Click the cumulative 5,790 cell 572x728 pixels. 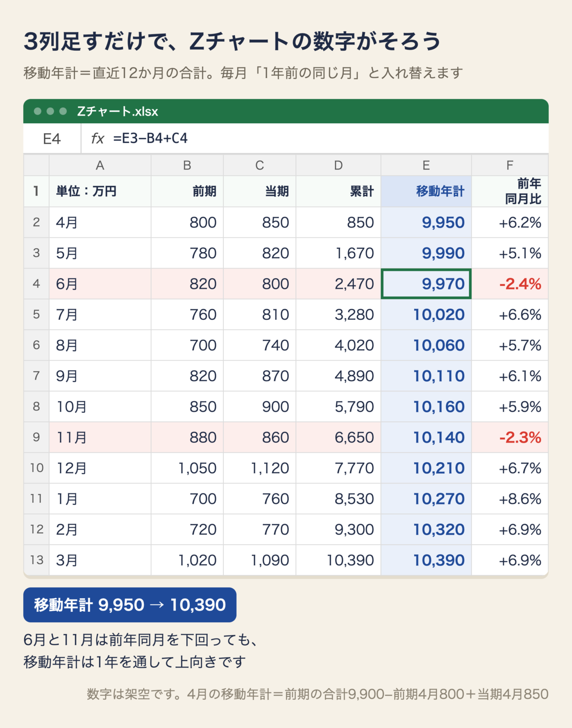click(x=339, y=407)
